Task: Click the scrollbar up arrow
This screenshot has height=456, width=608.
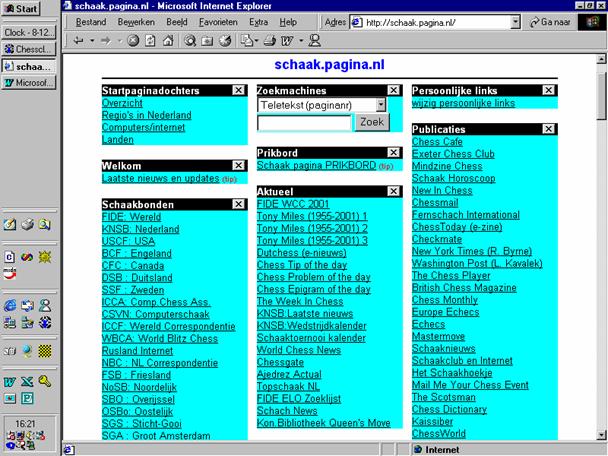Action: (601, 59)
